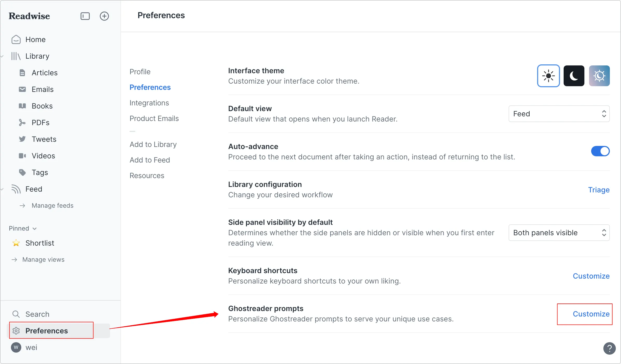Select the light interface theme

(x=548, y=76)
